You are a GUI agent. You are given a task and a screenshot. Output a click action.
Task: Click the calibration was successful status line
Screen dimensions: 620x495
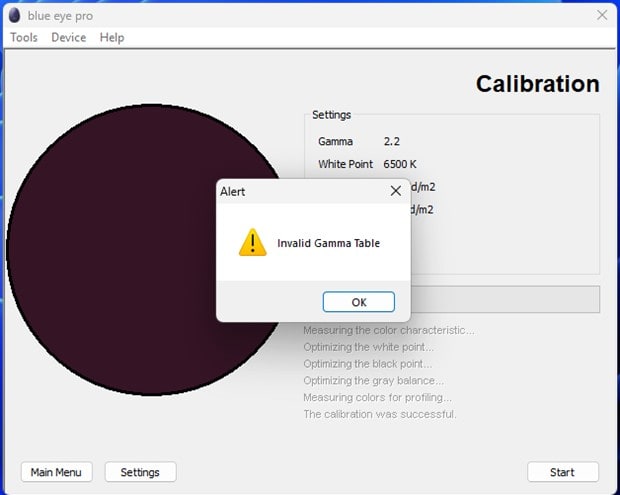point(380,414)
